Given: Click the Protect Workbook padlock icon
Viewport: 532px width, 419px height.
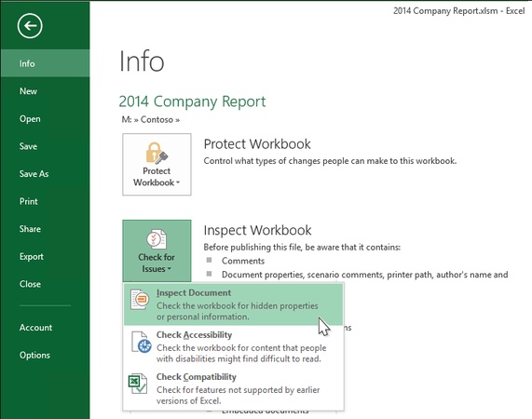Looking at the screenshot, I should tap(157, 153).
